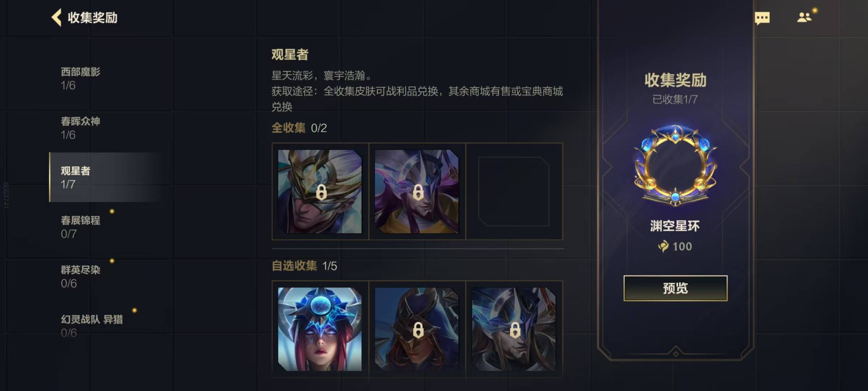Go back using the arrow beside 收集奖励
868x391 pixels.
click(x=56, y=17)
